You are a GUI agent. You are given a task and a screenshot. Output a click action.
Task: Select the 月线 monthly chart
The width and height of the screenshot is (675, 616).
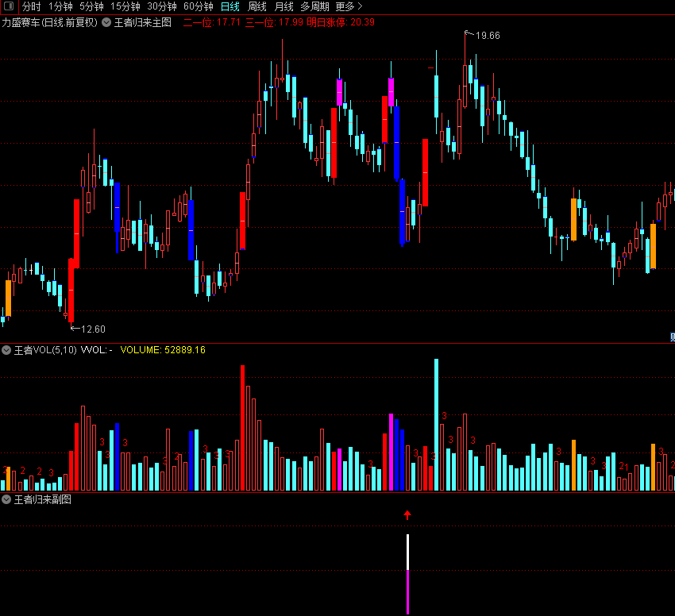tap(283, 6)
